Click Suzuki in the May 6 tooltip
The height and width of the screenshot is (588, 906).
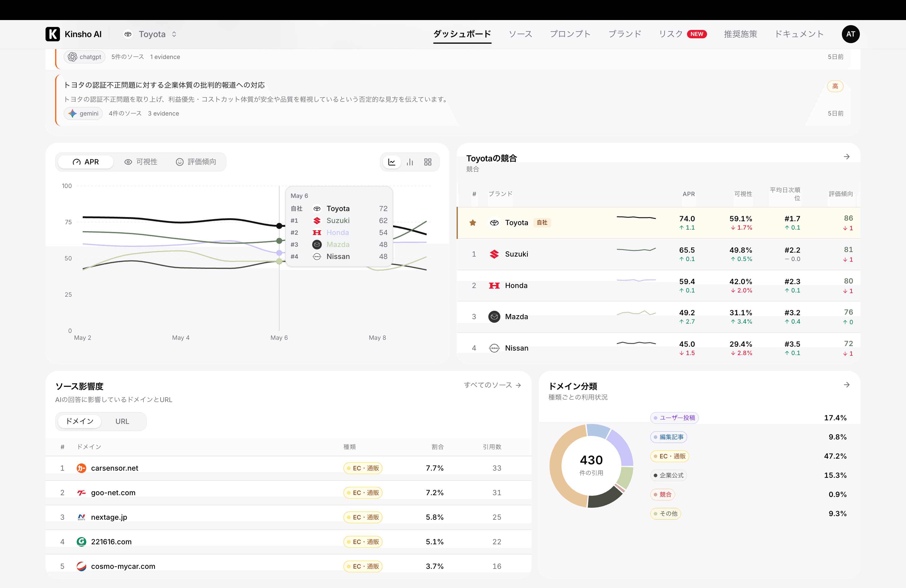click(x=338, y=221)
